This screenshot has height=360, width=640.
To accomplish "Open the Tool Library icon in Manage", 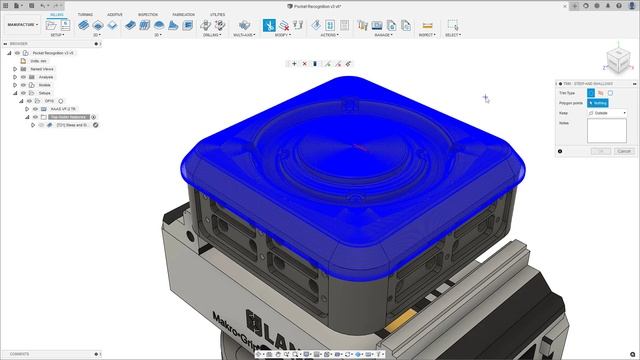I will click(x=362, y=25).
